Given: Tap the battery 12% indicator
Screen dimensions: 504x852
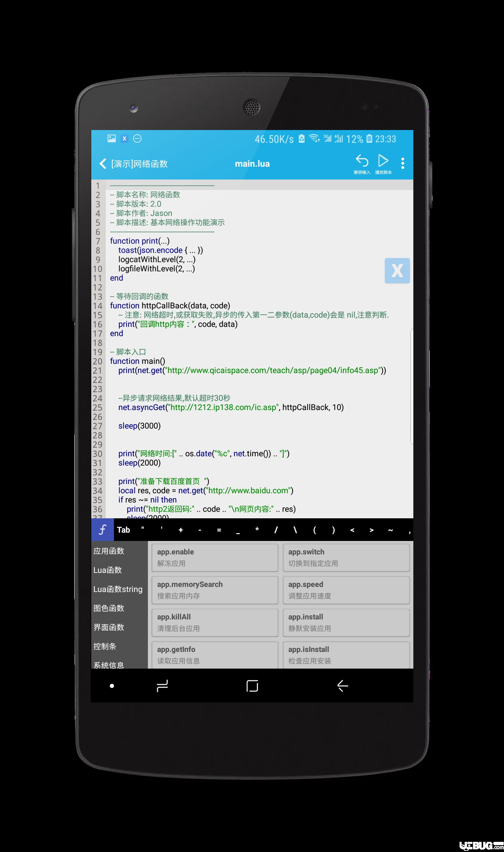Looking at the screenshot, I should (x=359, y=139).
